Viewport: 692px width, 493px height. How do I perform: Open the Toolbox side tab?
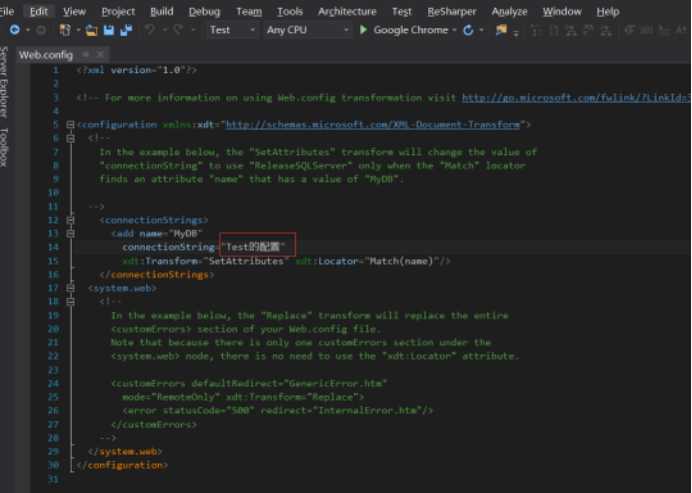pos(4,147)
